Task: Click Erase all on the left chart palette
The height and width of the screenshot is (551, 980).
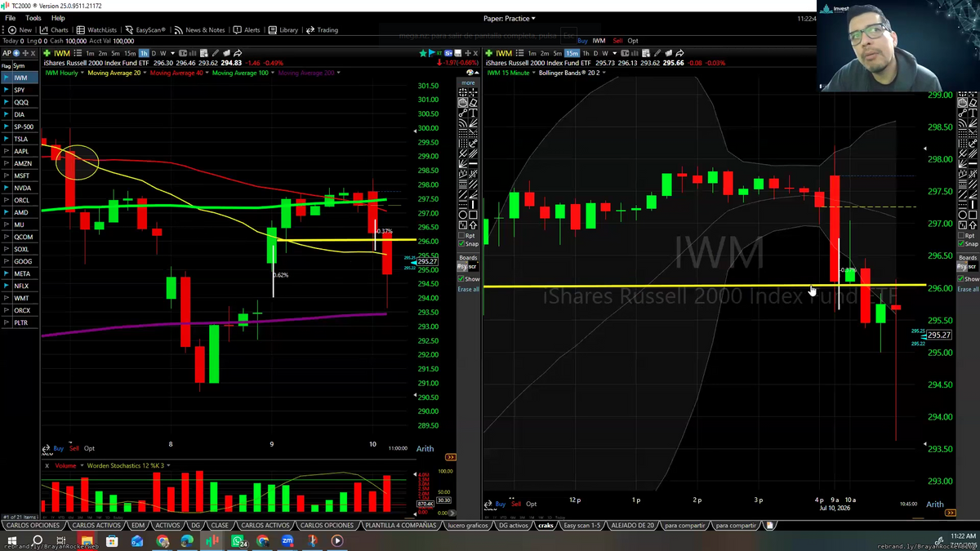Action: click(x=469, y=289)
